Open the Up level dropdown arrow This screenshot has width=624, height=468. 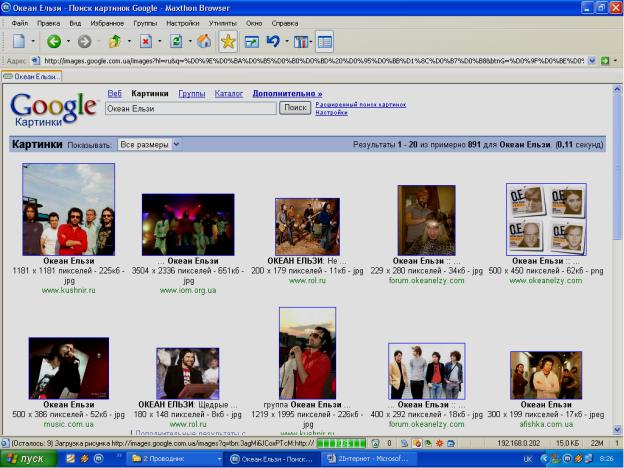pyautogui.click(x=129, y=41)
